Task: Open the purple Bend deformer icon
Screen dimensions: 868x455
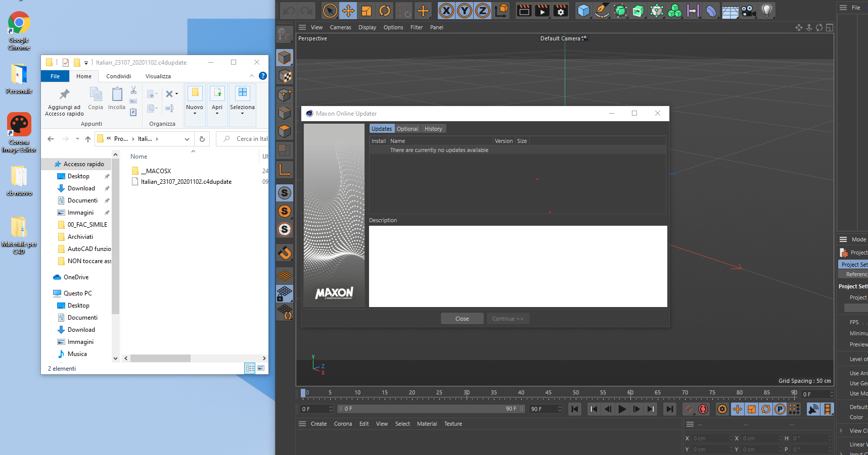Action: [x=711, y=11]
